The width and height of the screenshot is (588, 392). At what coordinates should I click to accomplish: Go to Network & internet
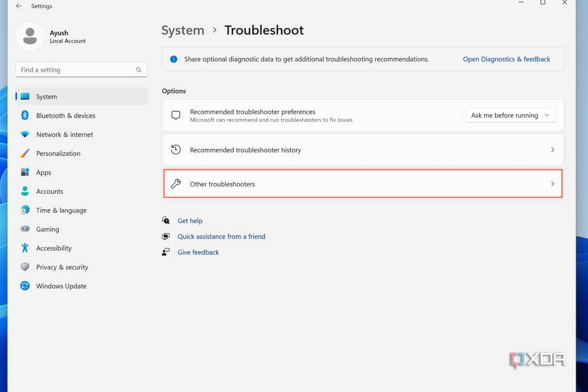coord(82,134)
